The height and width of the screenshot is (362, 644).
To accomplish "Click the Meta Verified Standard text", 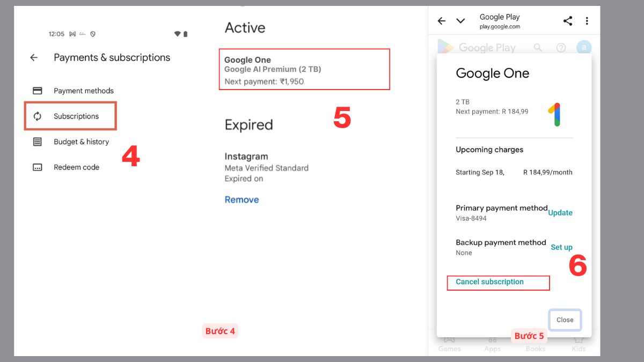I will click(x=266, y=168).
